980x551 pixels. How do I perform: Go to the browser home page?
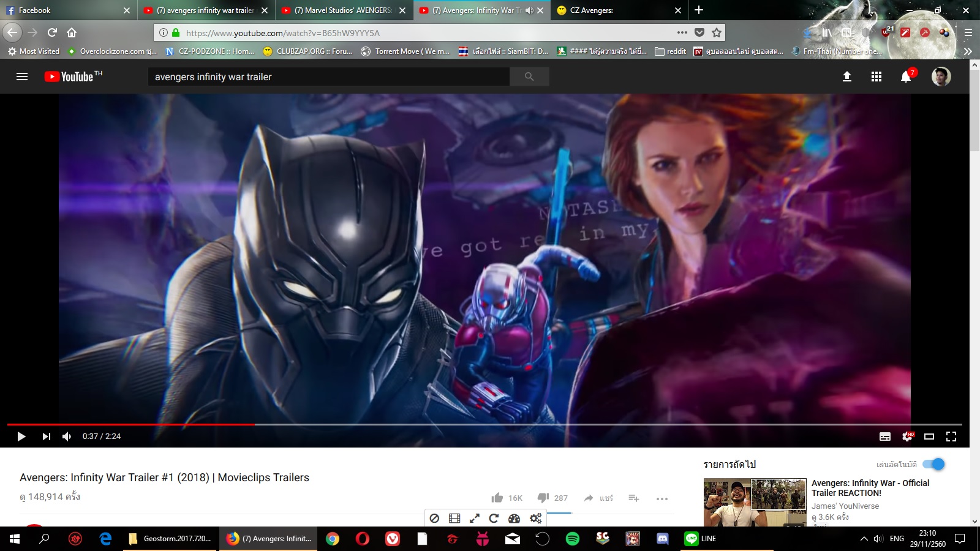[x=72, y=32]
